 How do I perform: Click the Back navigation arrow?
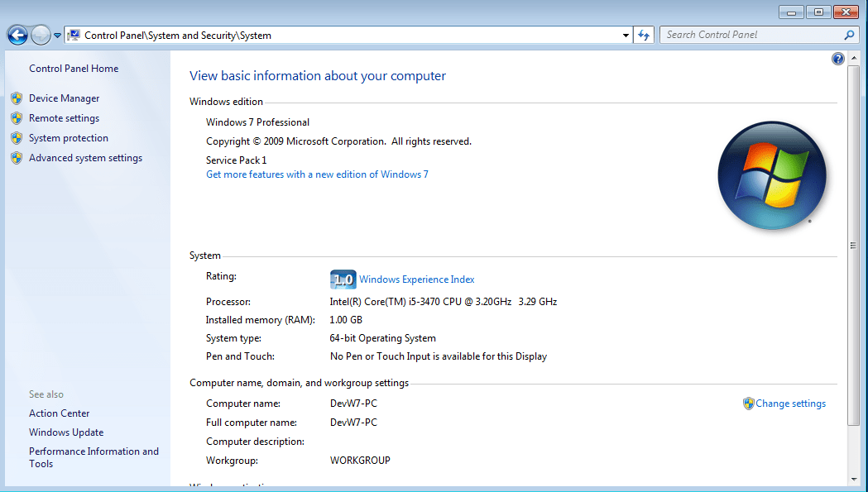[17, 35]
